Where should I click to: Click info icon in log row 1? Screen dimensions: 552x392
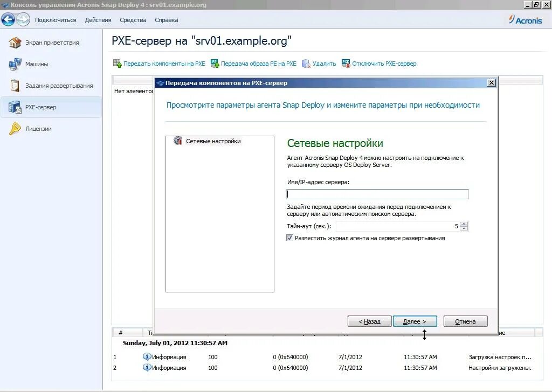tap(147, 356)
